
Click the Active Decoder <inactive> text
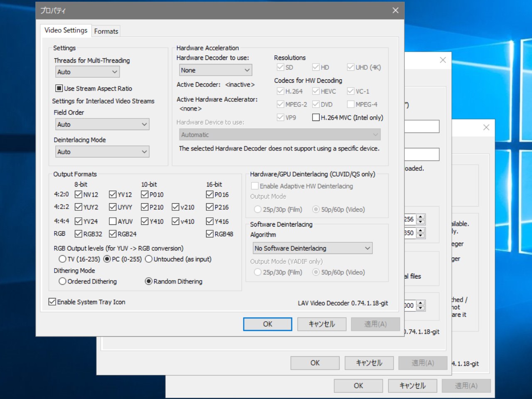pos(215,84)
